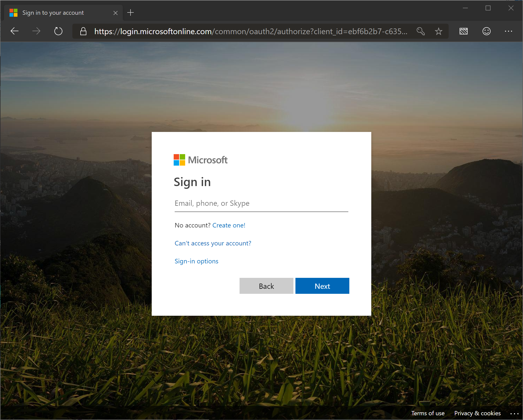The image size is (523, 420).
Task: Refresh the current page
Action: (x=58, y=31)
